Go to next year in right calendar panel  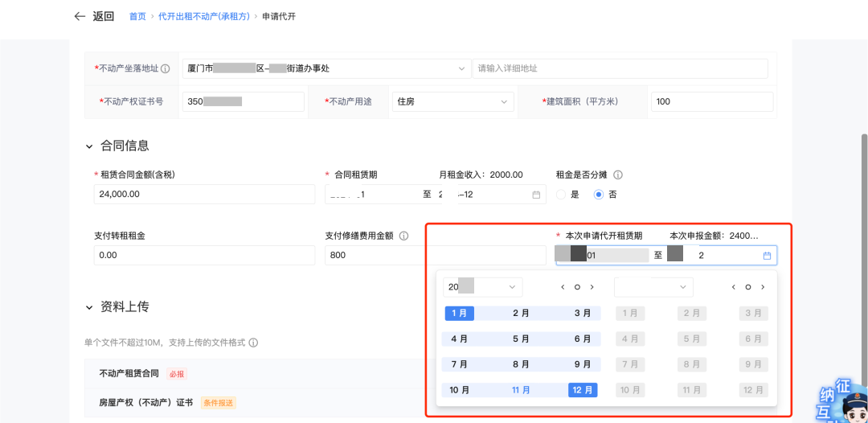pos(763,287)
